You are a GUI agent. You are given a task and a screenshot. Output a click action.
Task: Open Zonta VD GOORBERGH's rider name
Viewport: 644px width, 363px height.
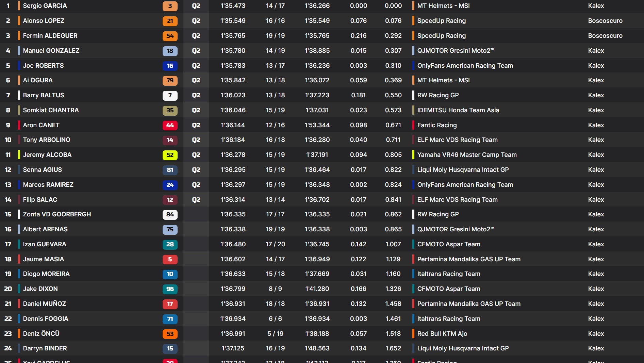(57, 214)
